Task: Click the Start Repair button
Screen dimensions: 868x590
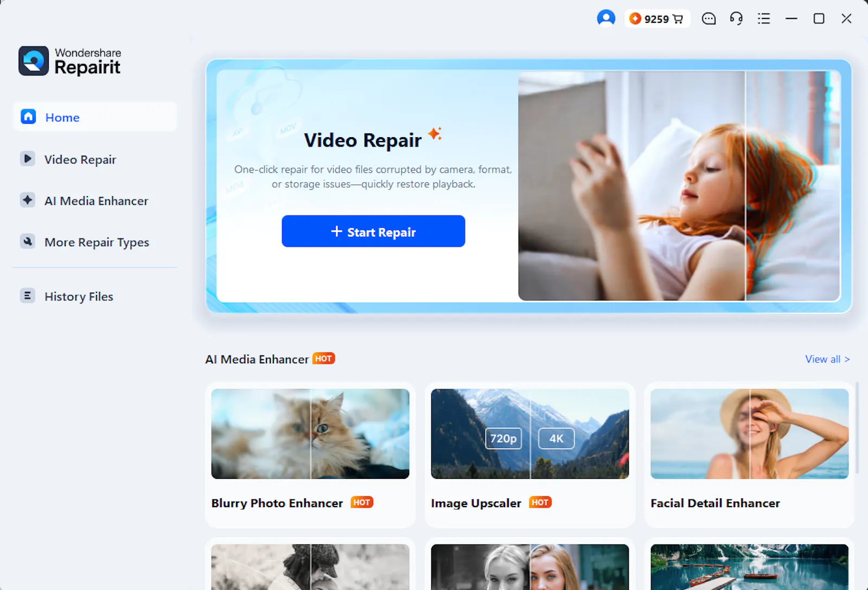Action: (373, 231)
